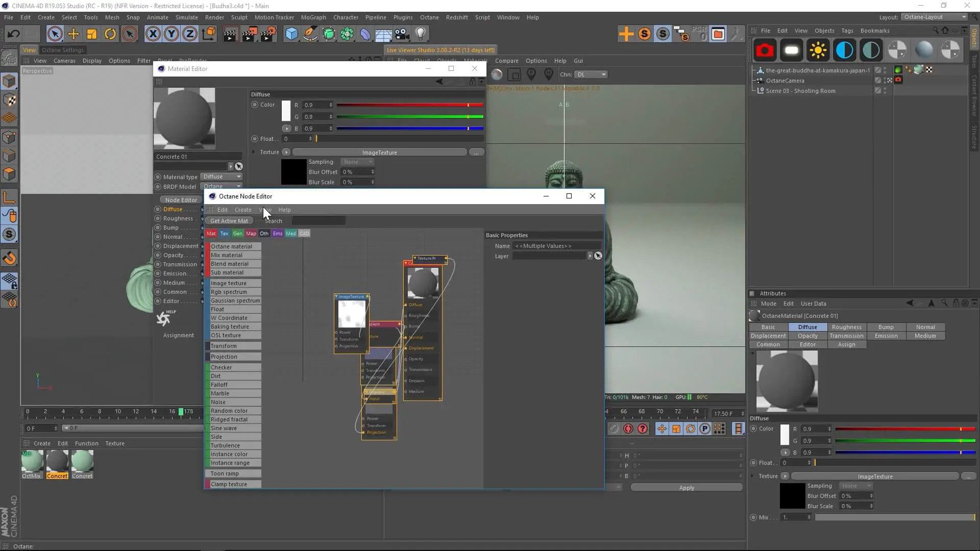Click Make Editable tool in left sidebar
The height and width of the screenshot is (551, 980).
coord(9,81)
